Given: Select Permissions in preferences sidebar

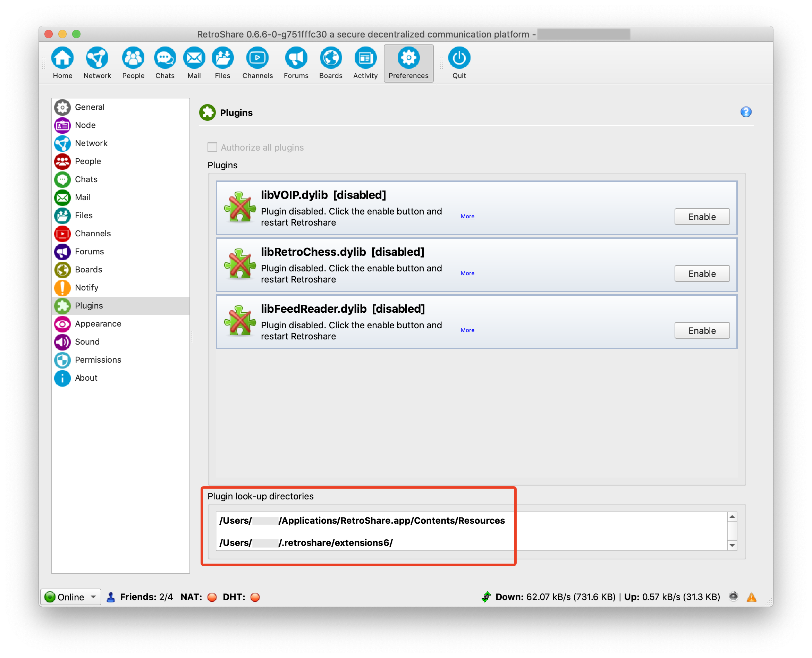Looking at the screenshot, I should click(120, 360).
